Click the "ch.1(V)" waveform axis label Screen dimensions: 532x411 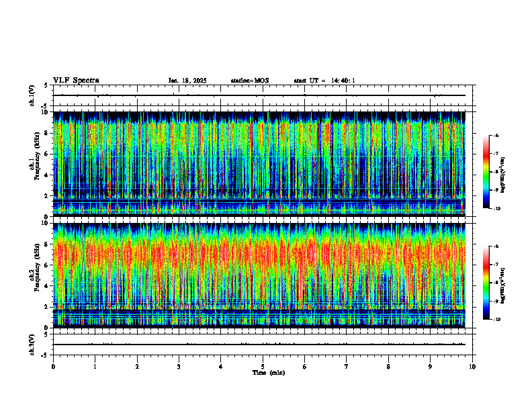click(32, 95)
